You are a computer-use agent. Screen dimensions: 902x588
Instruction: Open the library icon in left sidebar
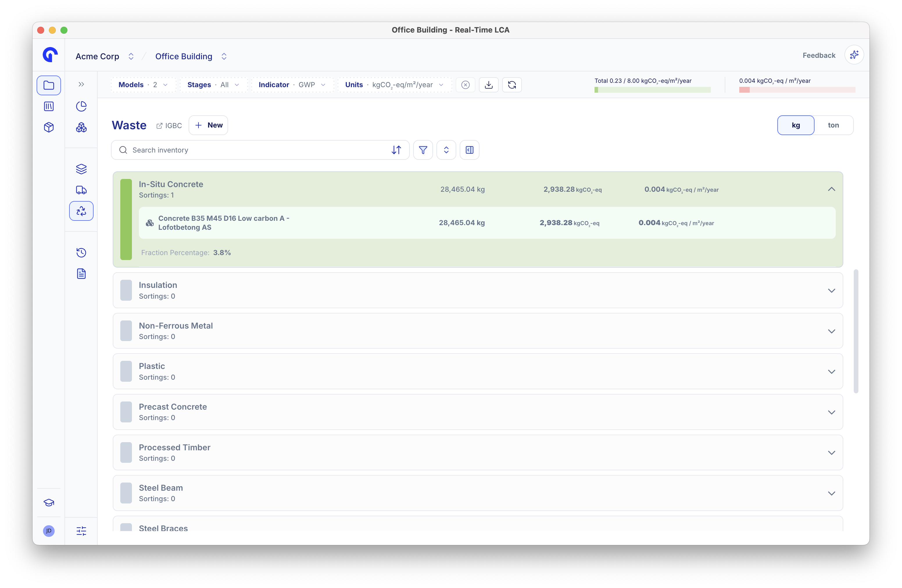click(x=49, y=106)
